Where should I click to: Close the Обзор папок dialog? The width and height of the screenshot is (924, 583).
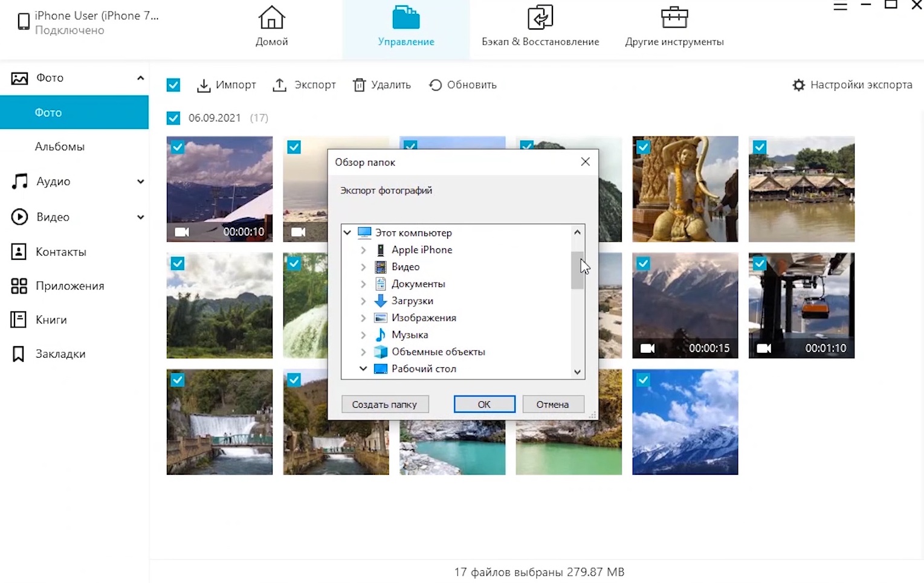pyautogui.click(x=585, y=162)
